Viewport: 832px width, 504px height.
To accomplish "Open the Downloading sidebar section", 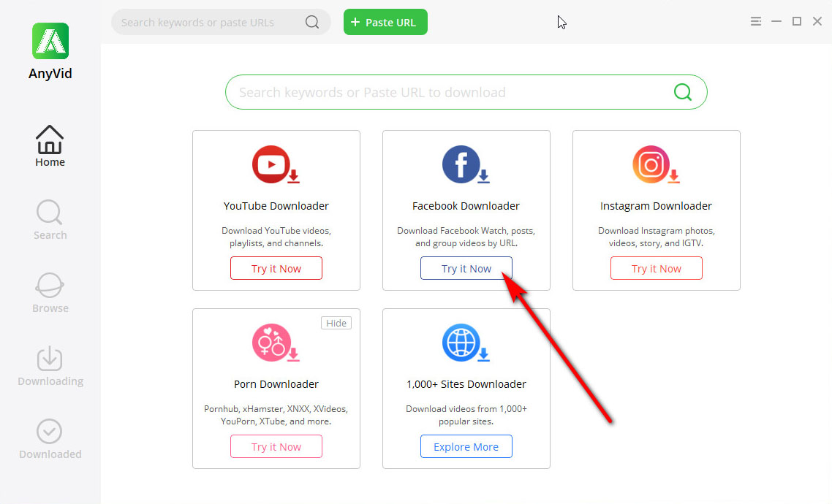I will [50, 366].
